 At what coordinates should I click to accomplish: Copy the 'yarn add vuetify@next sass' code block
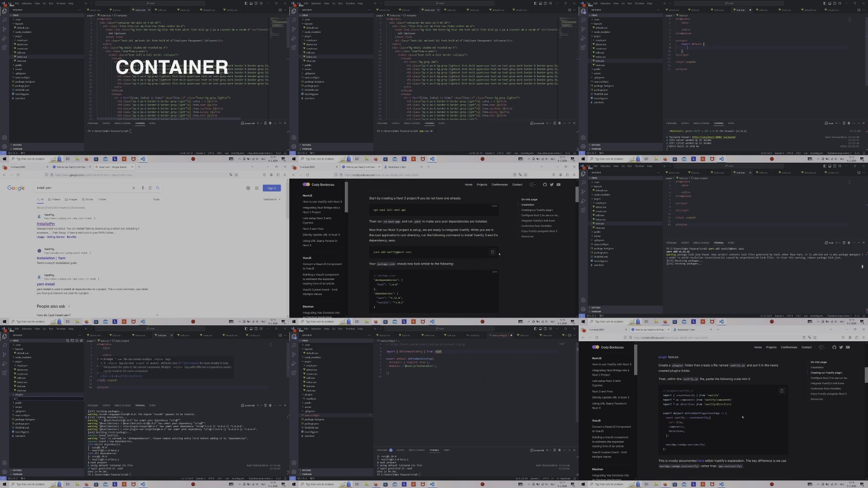[x=492, y=252]
